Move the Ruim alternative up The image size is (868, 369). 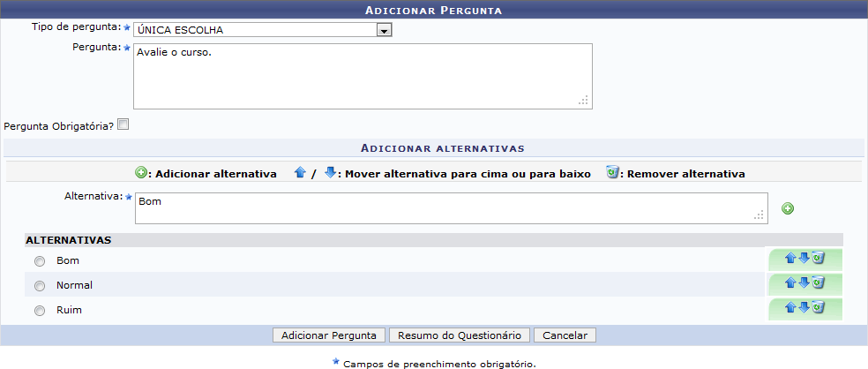[790, 307]
